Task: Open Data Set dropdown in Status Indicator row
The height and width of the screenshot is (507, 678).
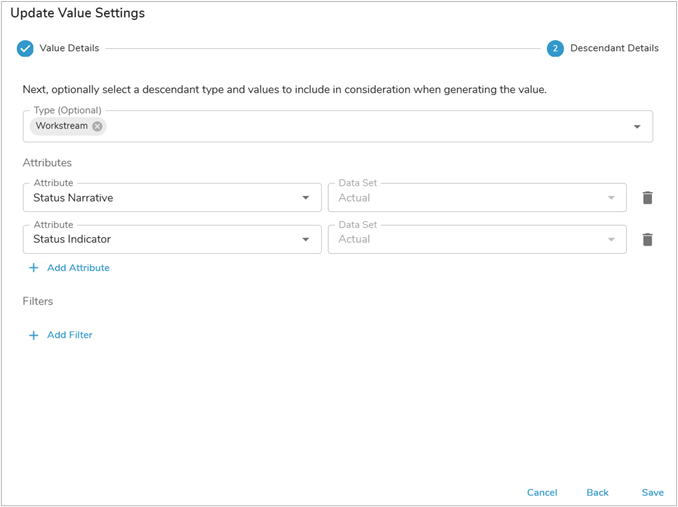Action: [x=476, y=240]
